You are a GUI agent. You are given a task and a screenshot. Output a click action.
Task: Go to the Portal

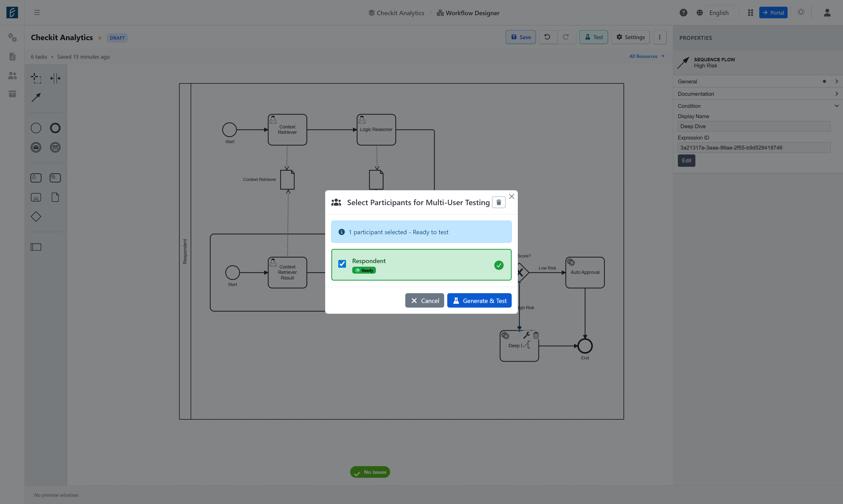(x=773, y=13)
